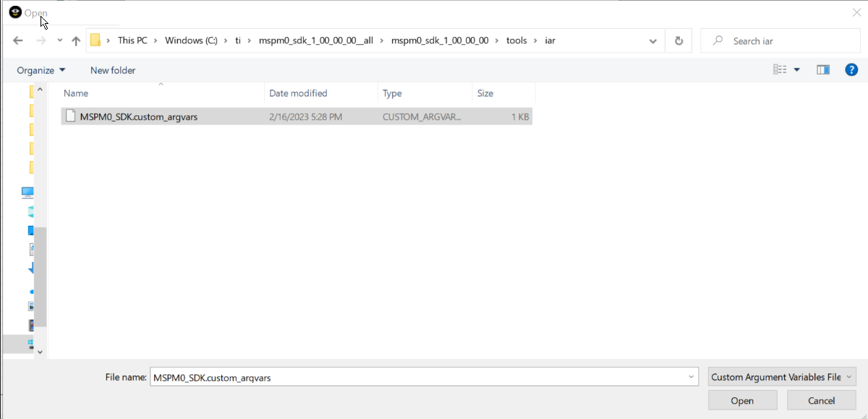
Task: Open the Organize menu
Action: [41, 70]
